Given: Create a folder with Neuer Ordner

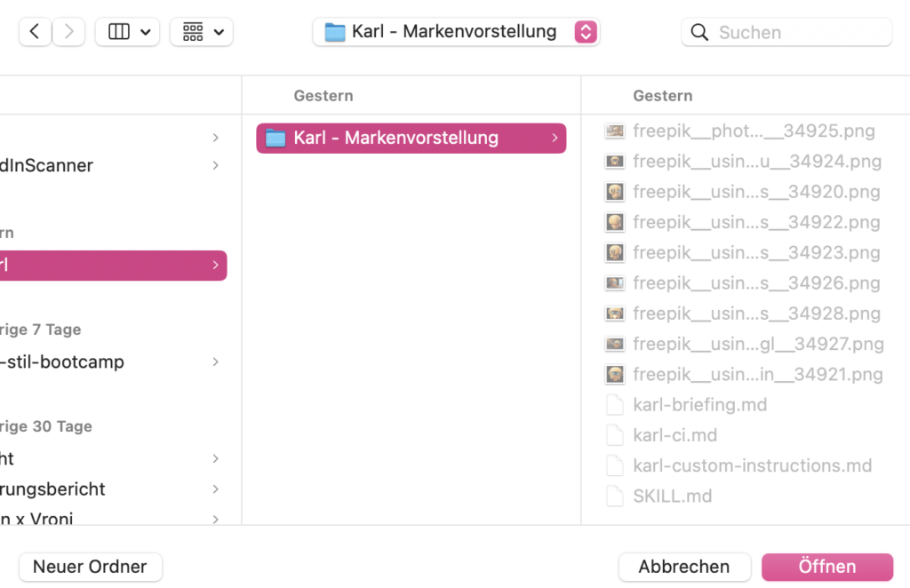Looking at the screenshot, I should (x=90, y=567).
